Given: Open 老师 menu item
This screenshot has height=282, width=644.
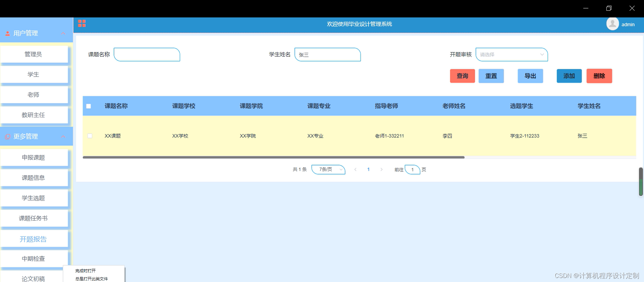Looking at the screenshot, I should [34, 95].
